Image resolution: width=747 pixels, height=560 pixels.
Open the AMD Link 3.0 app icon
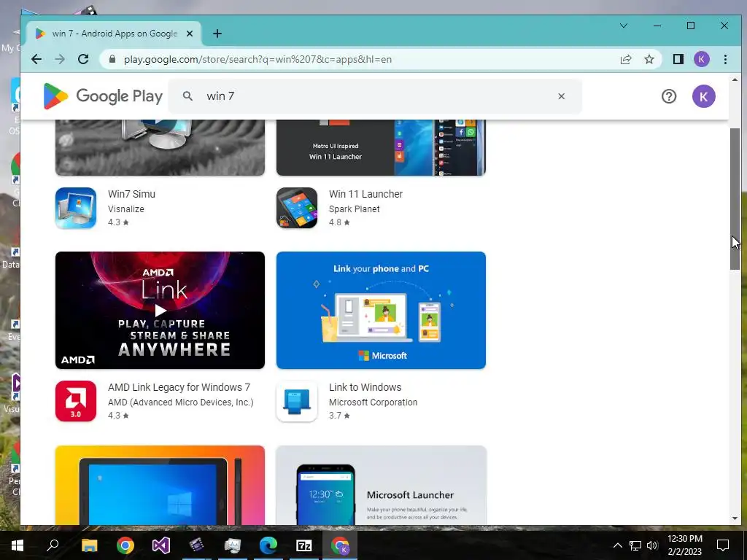(76, 401)
